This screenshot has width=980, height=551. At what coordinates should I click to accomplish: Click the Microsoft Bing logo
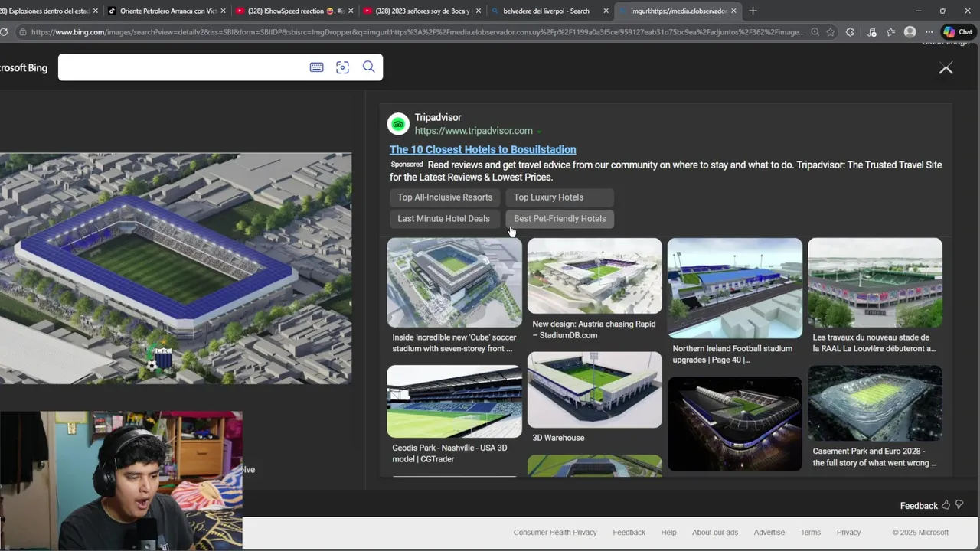click(23, 68)
